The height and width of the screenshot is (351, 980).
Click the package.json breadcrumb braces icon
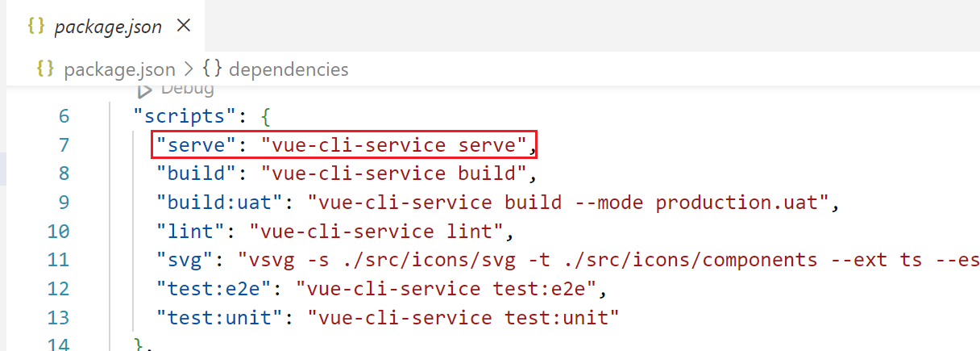click(47, 69)
